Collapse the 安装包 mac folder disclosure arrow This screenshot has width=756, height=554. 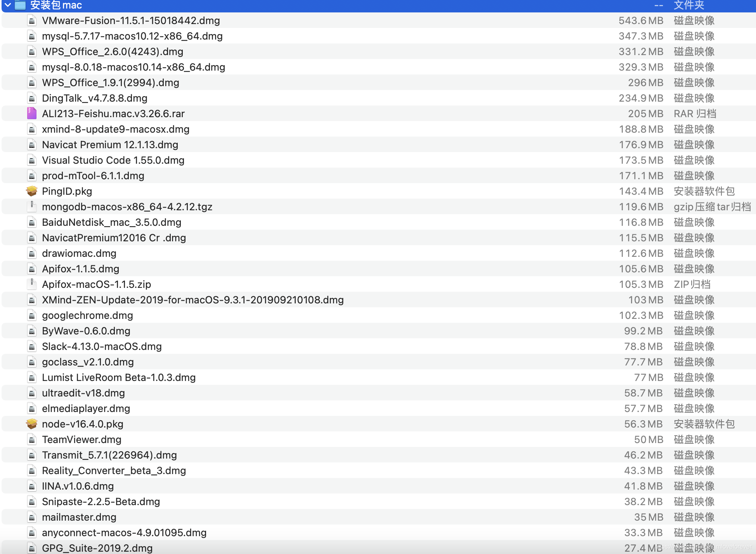(7, 5)
